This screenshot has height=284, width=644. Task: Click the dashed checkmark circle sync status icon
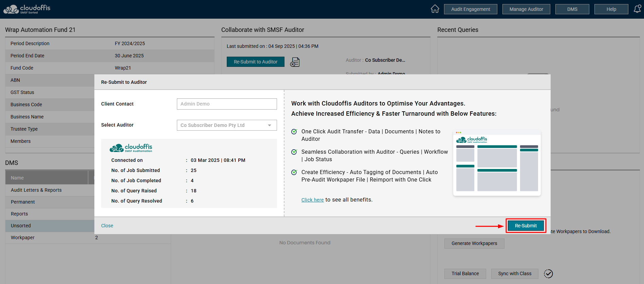pos(548,274)
